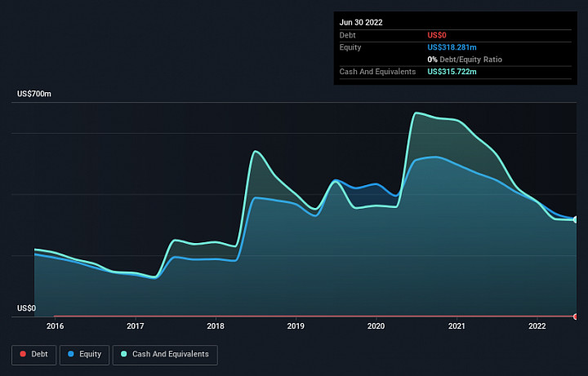Image resolution: width=588 pixels, height=376 pixels.
Task: Click the Cash value US$315.722m
Action: pyautogui.click(x=452, y=72)
